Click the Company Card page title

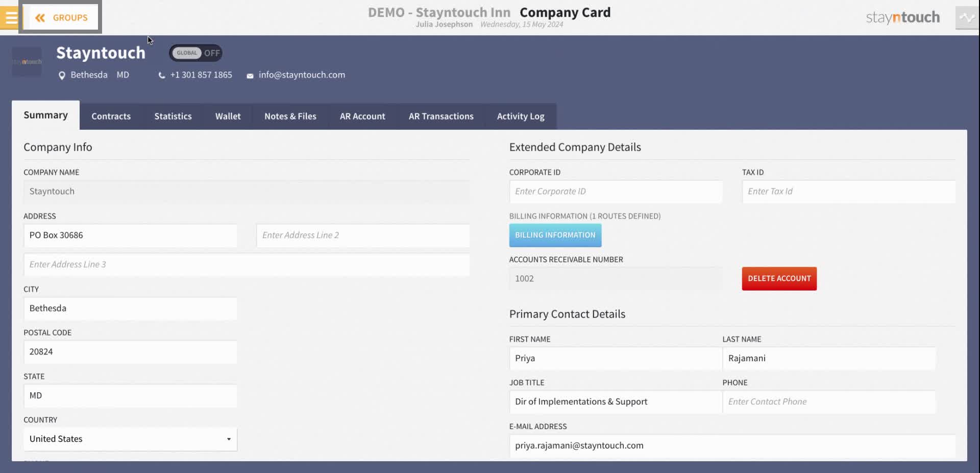pyautogui.click(x=565, y=12)
